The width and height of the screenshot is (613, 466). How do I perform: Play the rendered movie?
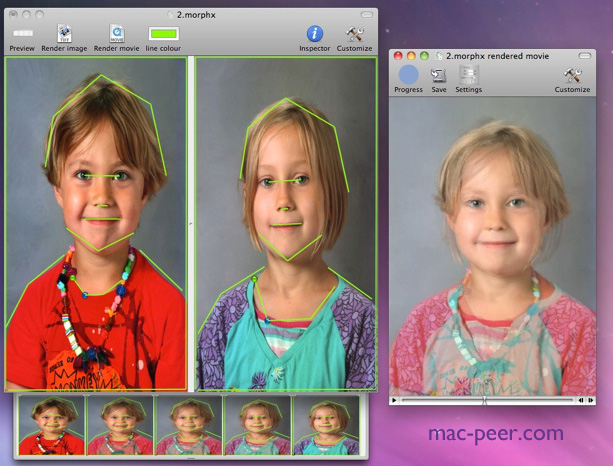394,400
